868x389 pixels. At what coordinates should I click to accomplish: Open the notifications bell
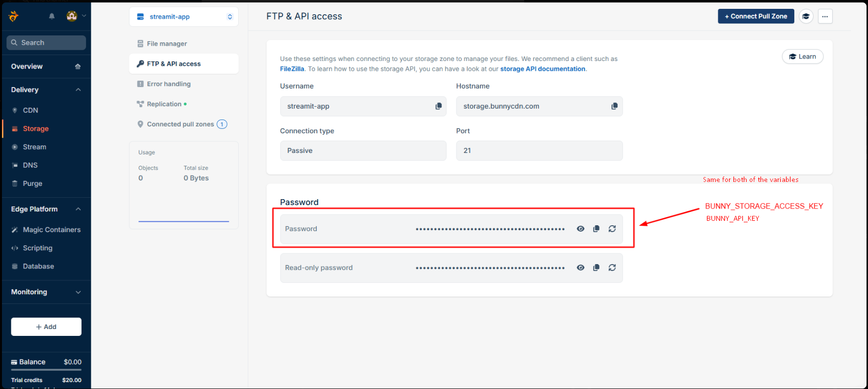pyautogui.click(x=52, y=16)
